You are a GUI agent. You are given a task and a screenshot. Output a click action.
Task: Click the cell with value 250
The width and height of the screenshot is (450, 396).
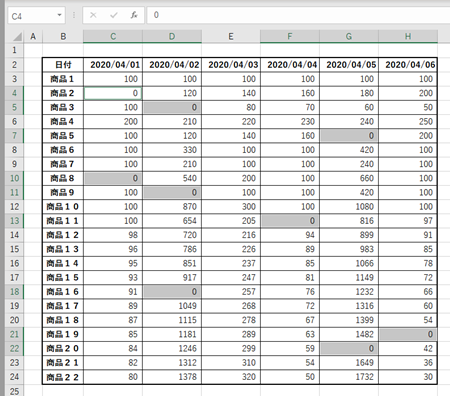tap(408, 121)
